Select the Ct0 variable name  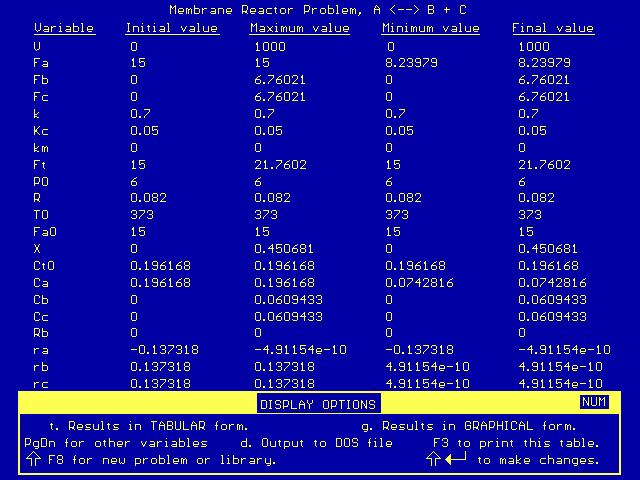[44, 265]
